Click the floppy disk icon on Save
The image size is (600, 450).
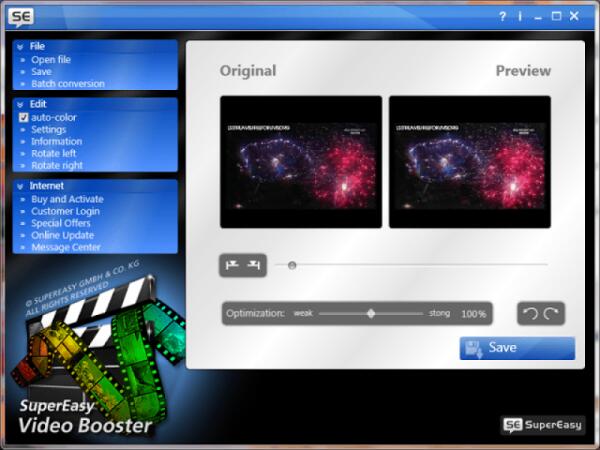click(474, 348)
